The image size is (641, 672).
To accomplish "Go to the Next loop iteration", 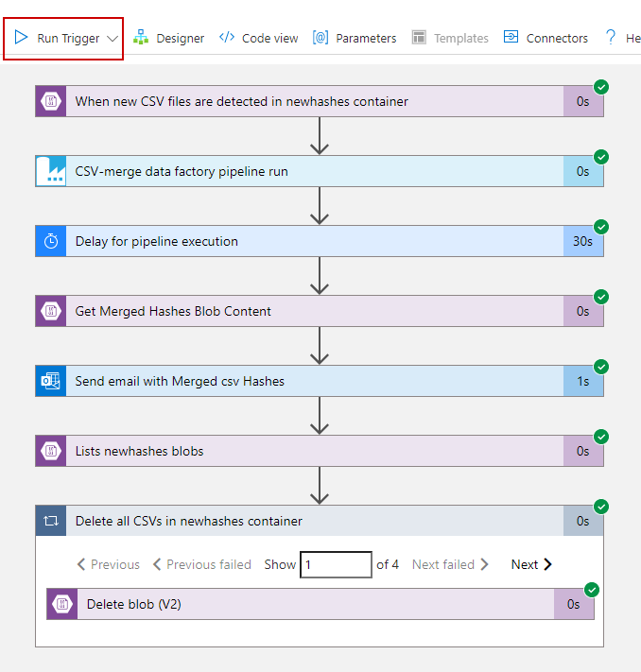I will coord(531,564).
